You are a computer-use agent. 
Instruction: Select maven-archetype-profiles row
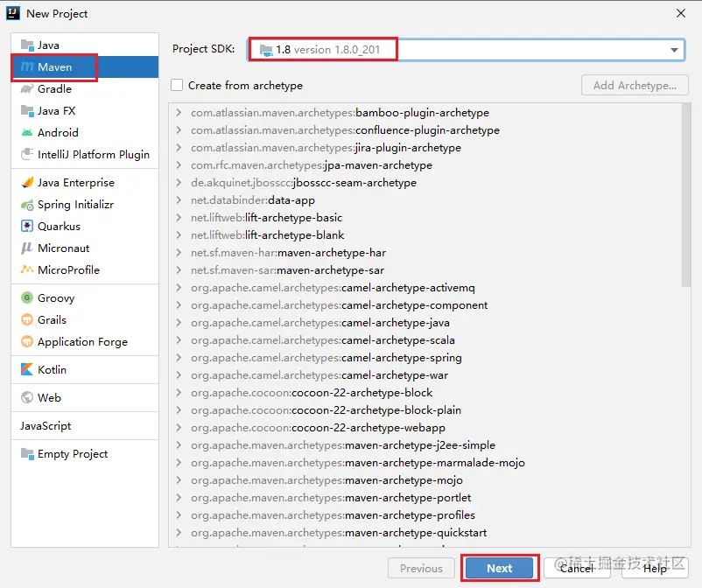[425, 514]
